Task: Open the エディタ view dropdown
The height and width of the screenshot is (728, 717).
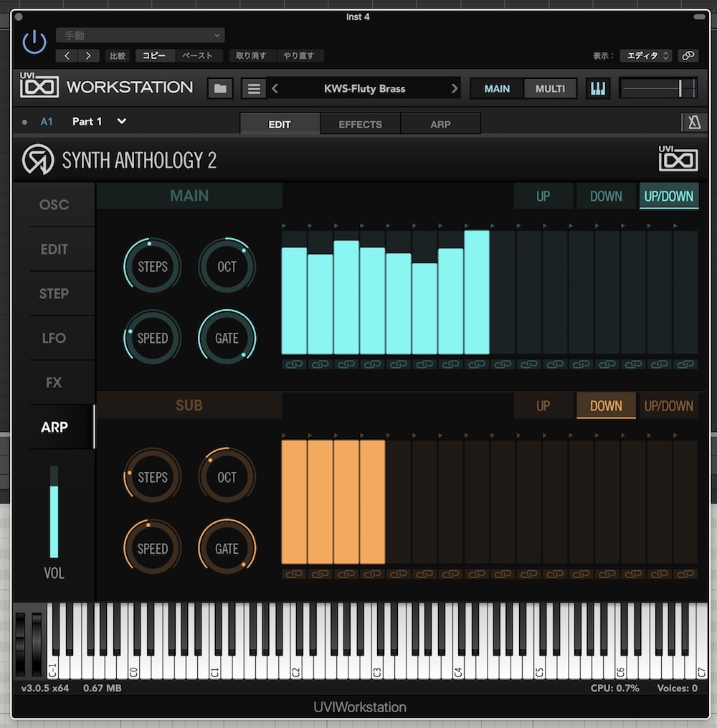Action: tap(645, 55)
